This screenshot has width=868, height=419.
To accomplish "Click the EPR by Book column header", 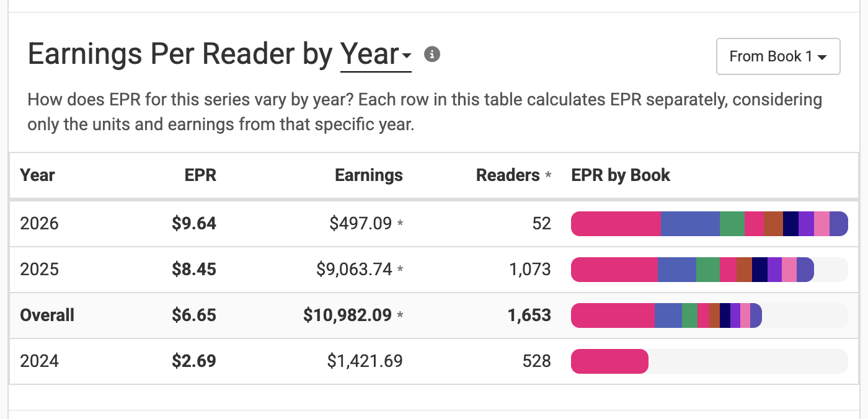I will point(621,175).
